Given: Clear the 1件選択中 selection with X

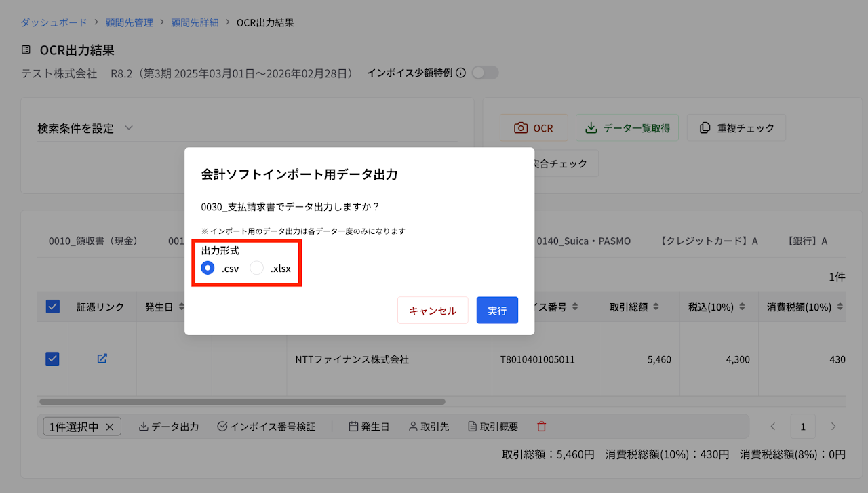Looking at the screenshot, I should coord(109,427).
